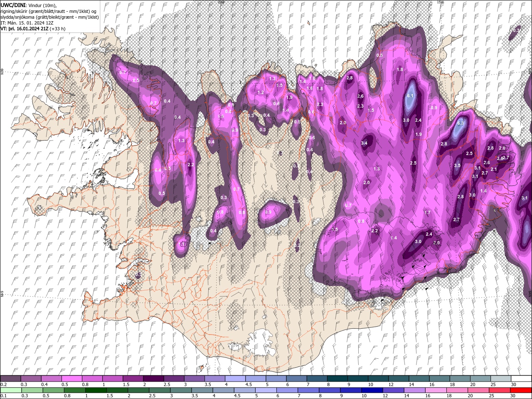Click the 7–8 swatch in the upper snow legend row
Screen dimensions: 532x399
pos(317,379)
